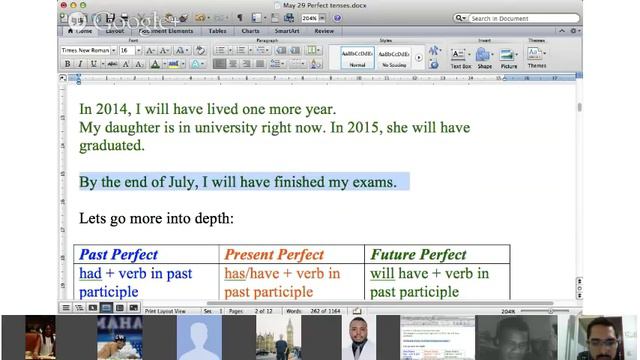The image size is (640, 360).
Task: Click the Search in Document field
Action: pyautogui.click(x=524, y=18)
